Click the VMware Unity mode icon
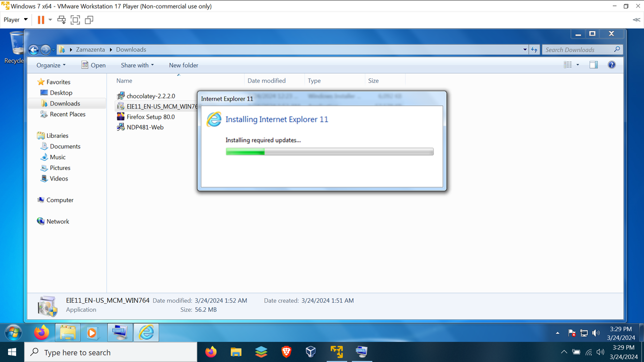 [89, 20]
